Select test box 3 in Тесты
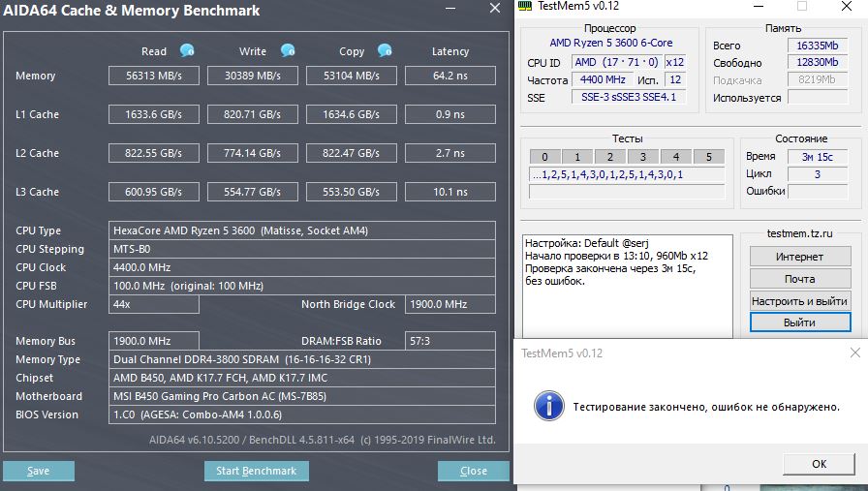Screen dimensions: 868x491 pyautogui.click(x=642, y=157)
